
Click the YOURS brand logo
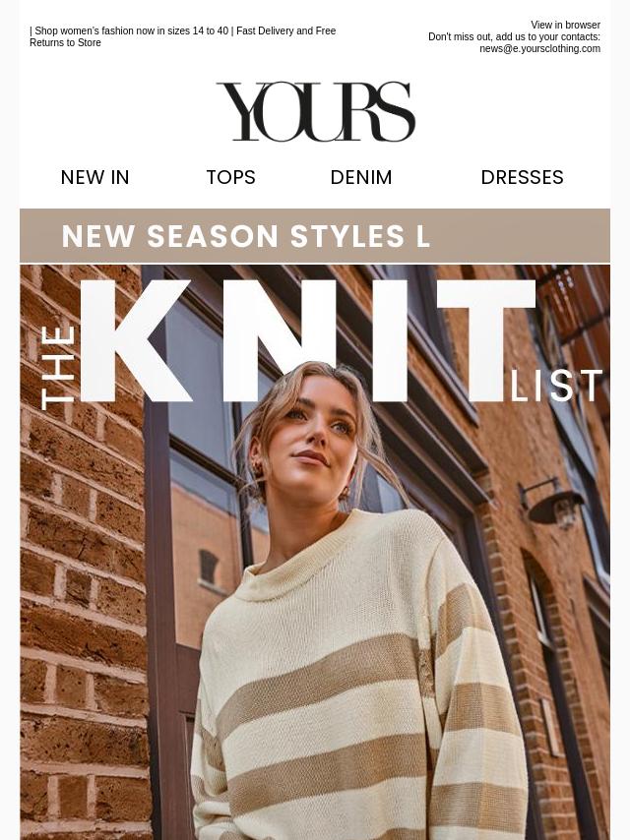click(x=316, y=111)
